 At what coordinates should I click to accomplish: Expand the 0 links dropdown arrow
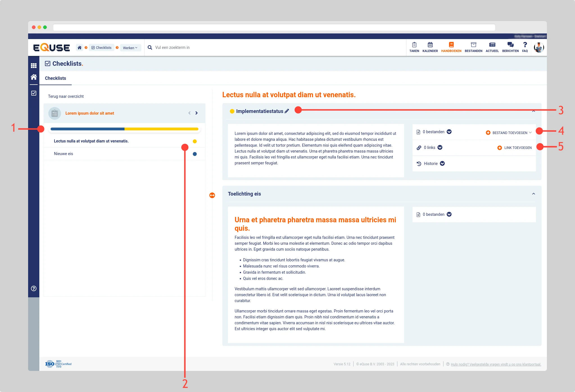click(440, 148)
